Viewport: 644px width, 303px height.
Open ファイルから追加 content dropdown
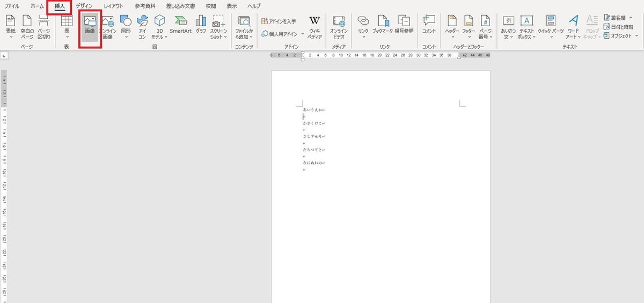pos(244,27)
